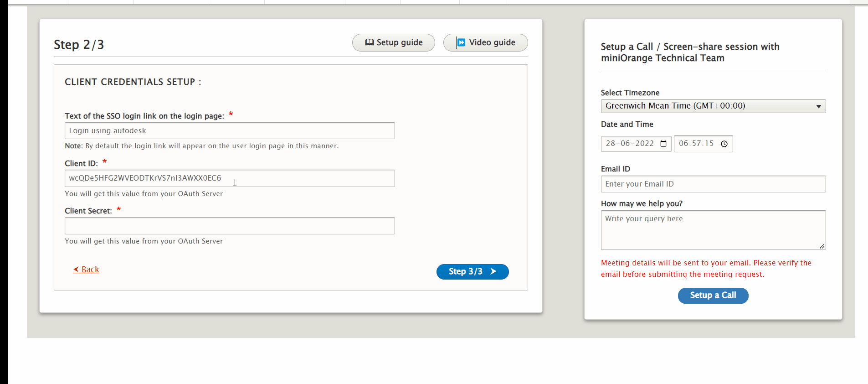Open the clock time picker icon
The image size is (868, 384).
click(724, 144)
